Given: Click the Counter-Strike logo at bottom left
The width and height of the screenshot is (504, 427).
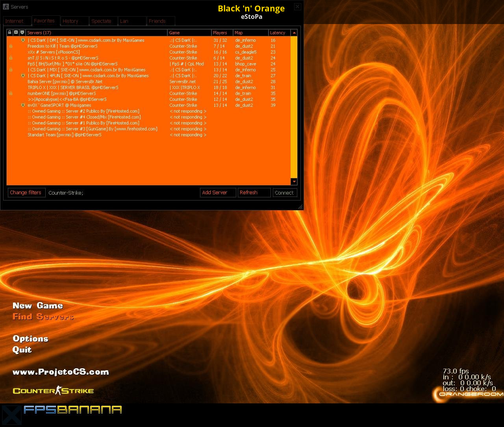Looking at the screenshot, I should (54, 390).
